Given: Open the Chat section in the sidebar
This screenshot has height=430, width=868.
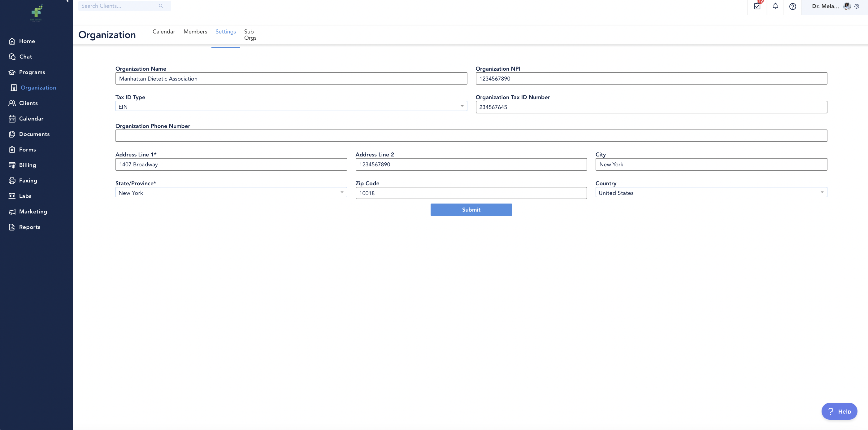Looking at the screenshot, I should pyautogui.click(x=25, y=57).
